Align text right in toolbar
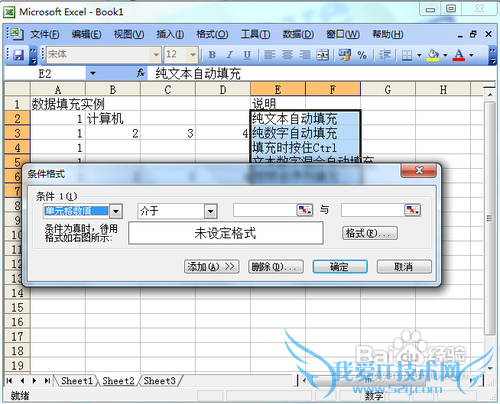Screen dimensions: 500x404 pyautogui.click(x=305, y=55)
